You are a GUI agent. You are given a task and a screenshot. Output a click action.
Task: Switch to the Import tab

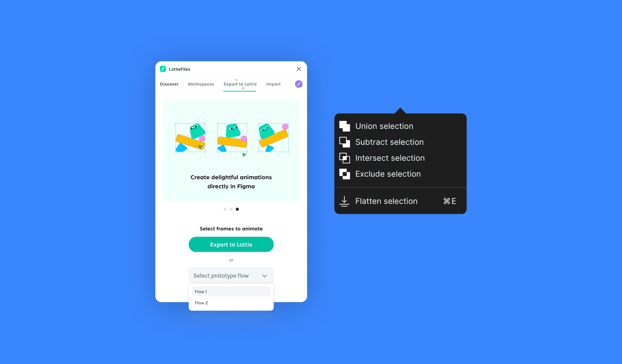pyautogui.click(x=273, y=84)
